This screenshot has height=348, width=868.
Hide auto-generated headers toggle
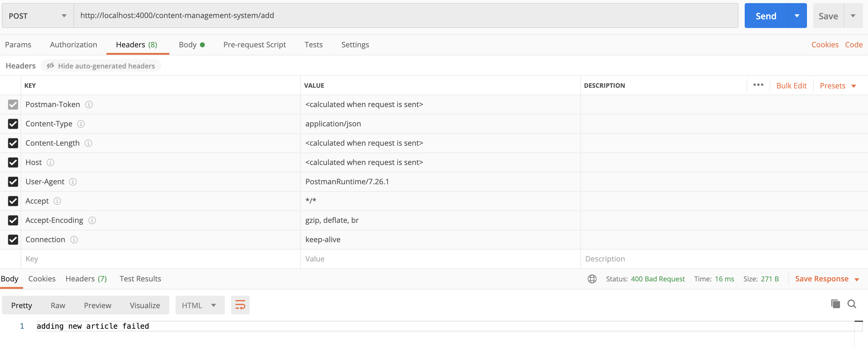[x=101, y=66]
